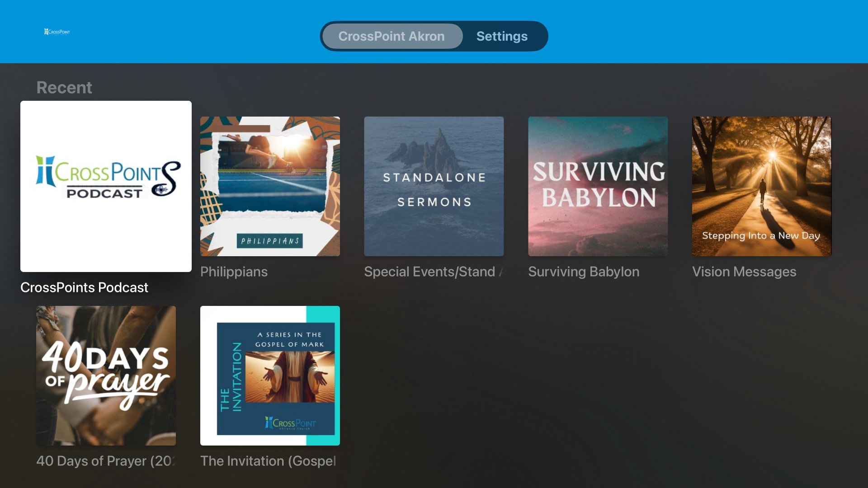
Task: Switch to the Settings tab
Action: (502, 36)
